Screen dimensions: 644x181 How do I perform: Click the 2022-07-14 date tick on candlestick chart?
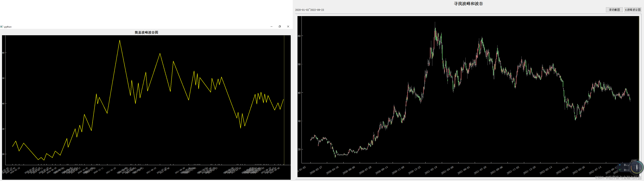[x=595, y=170]
